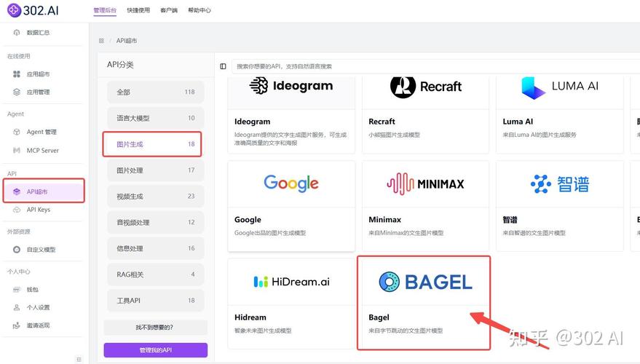The width and height of the screenshot is (640, 364).
Task: Click the 钱包 wallet icon
Action: coord(17,289)
